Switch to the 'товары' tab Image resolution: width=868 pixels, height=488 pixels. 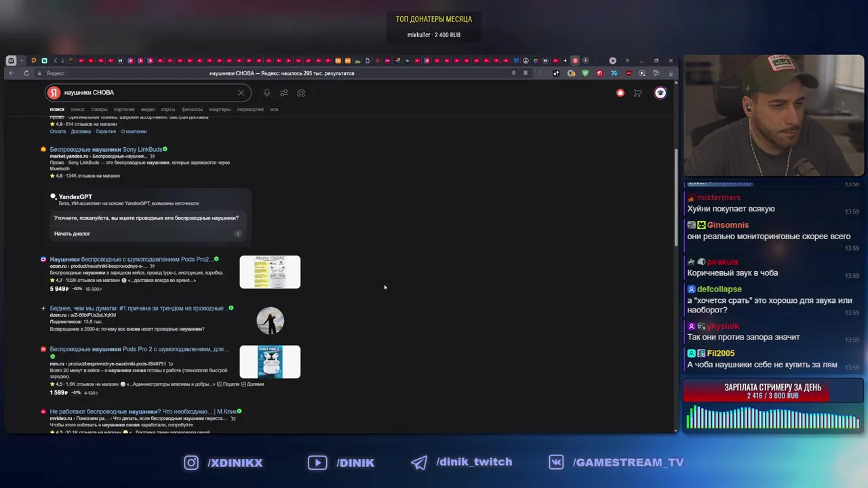(99, 109)
